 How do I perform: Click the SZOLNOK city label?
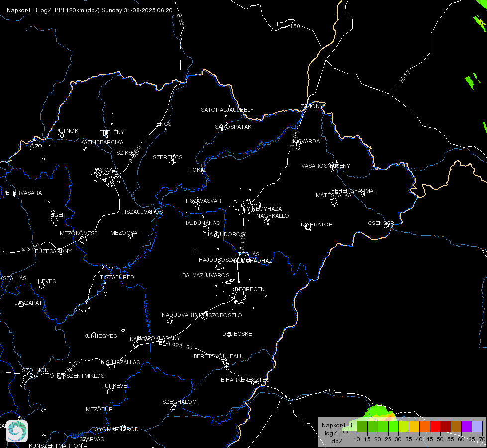35,370
